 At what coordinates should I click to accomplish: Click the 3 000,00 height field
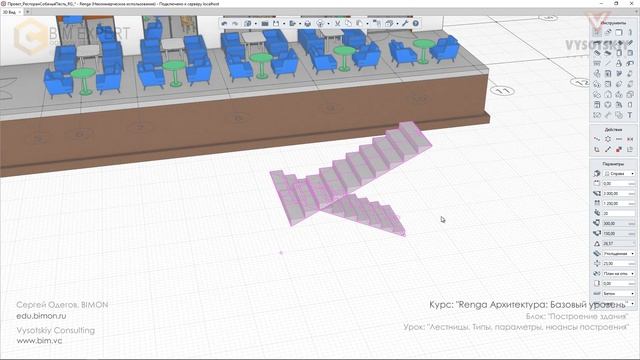point(619,193)
